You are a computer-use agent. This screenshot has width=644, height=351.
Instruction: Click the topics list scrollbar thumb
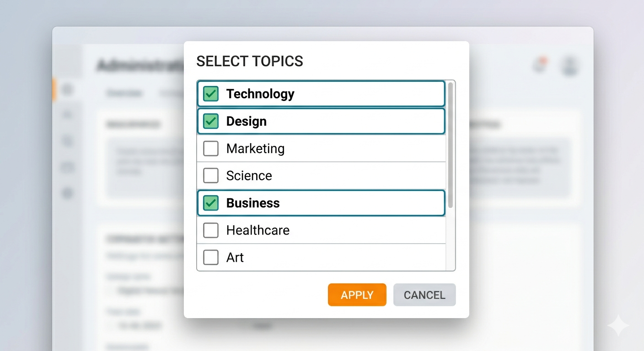(x=451, y=145)
